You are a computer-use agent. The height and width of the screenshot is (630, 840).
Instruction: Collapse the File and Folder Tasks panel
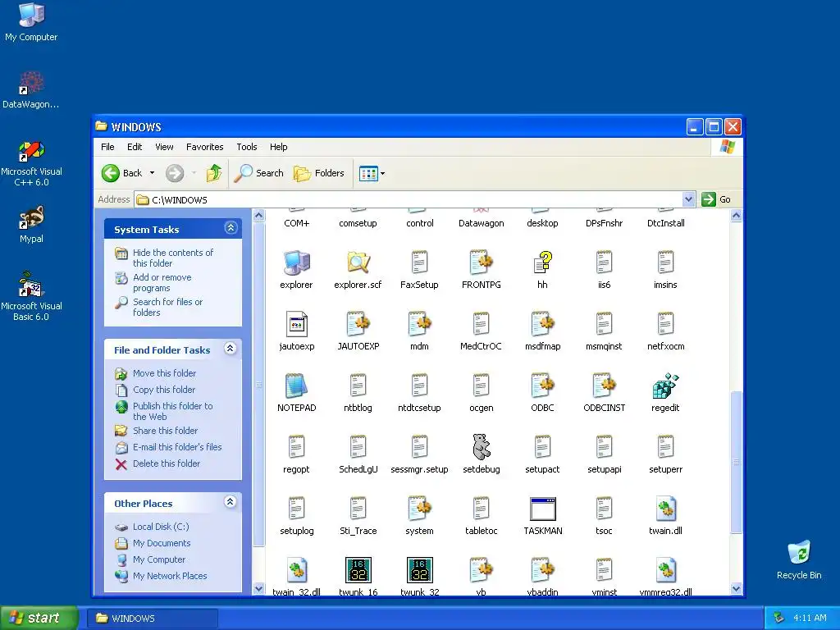tap(231, 349)
